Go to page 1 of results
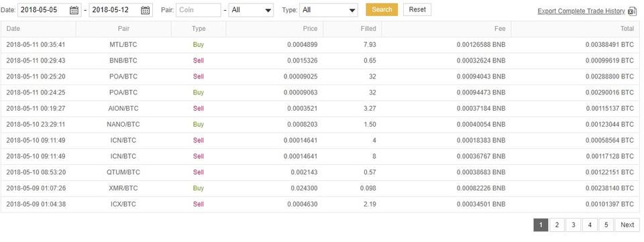Image resolution: width=644 pixels, height=242 pixels. point(541,225)
